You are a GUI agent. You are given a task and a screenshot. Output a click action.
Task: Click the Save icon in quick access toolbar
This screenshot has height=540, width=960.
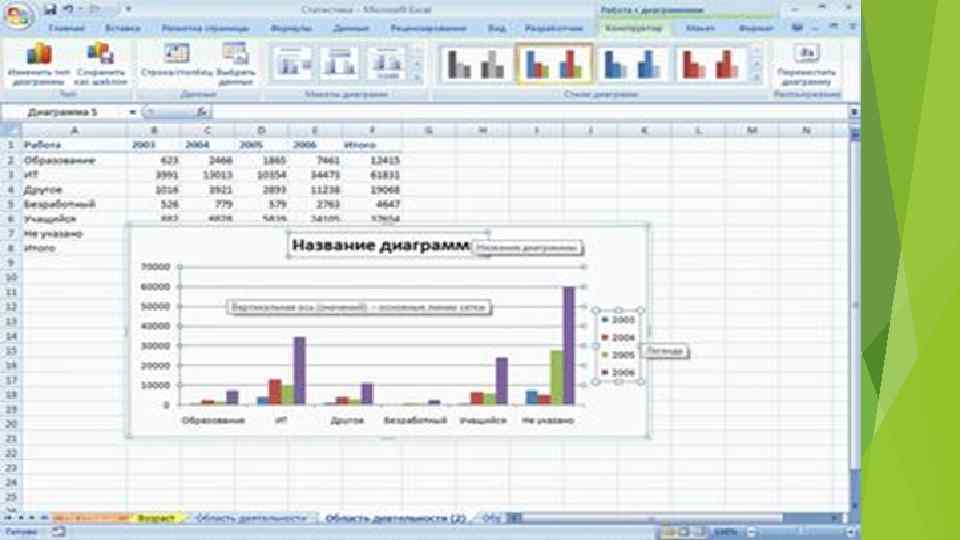[51, 10]
